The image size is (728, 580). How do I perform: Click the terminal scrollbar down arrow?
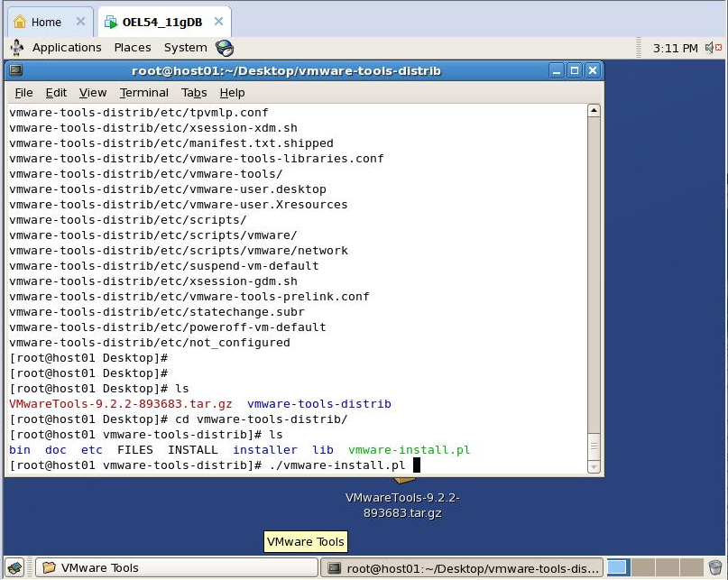594,466
